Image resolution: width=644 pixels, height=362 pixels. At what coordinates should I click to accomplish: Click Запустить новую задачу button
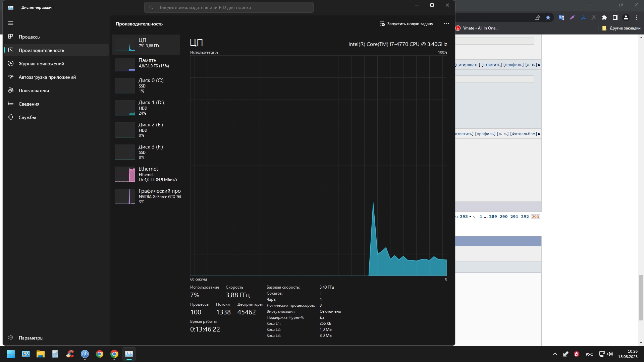(406, 24)
